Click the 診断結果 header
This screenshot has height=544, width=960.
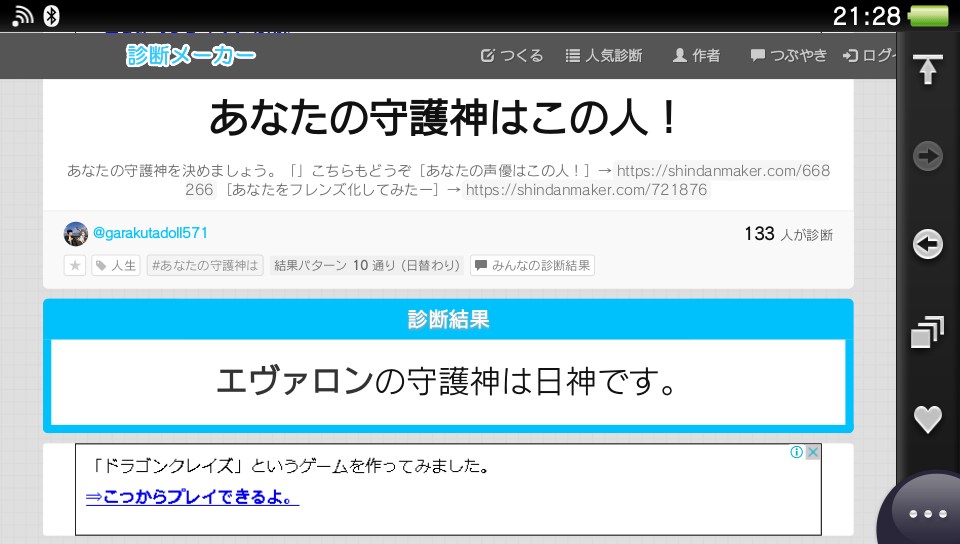pos(448,319)
